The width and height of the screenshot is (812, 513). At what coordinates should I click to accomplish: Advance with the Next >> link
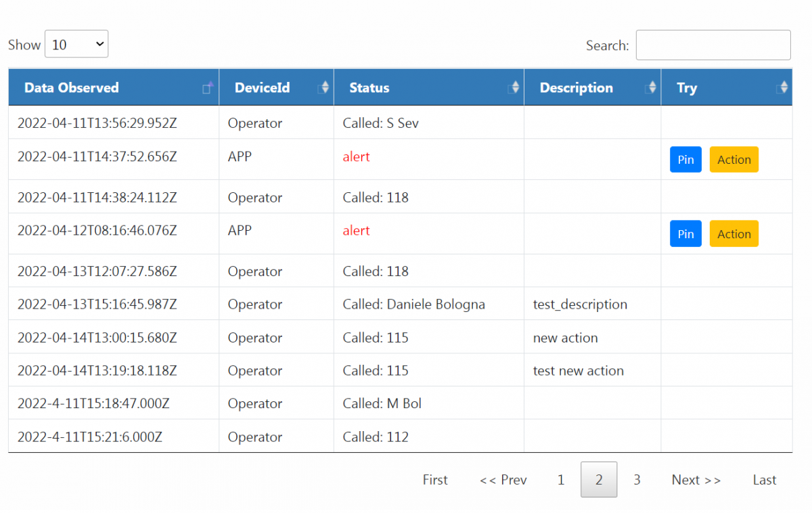(696, 480)
